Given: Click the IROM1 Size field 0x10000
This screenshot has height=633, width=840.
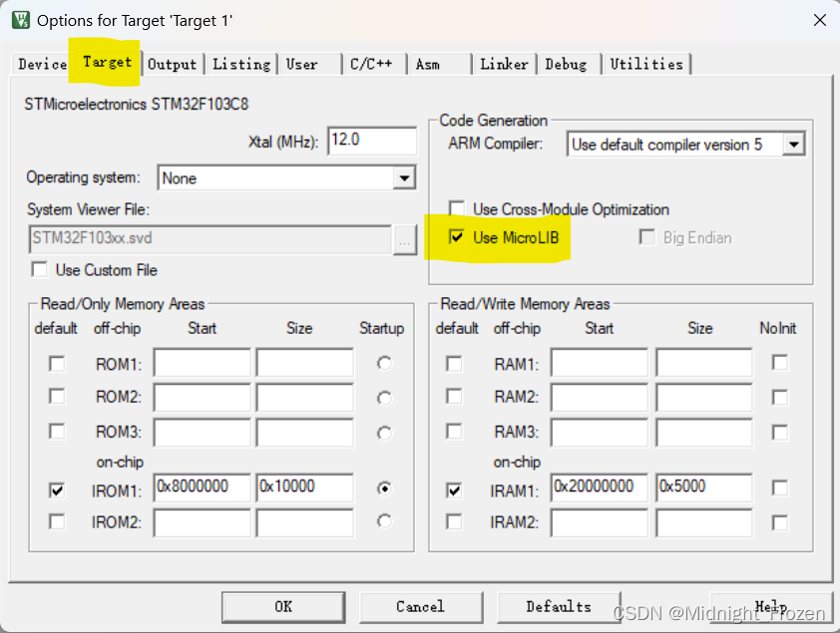Looking at the screenshot, I should (305, 487).
